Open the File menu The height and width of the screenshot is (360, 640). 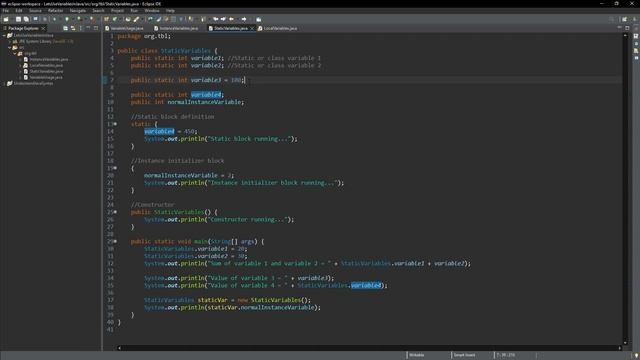pyautogui.click(x=6, y=11)
